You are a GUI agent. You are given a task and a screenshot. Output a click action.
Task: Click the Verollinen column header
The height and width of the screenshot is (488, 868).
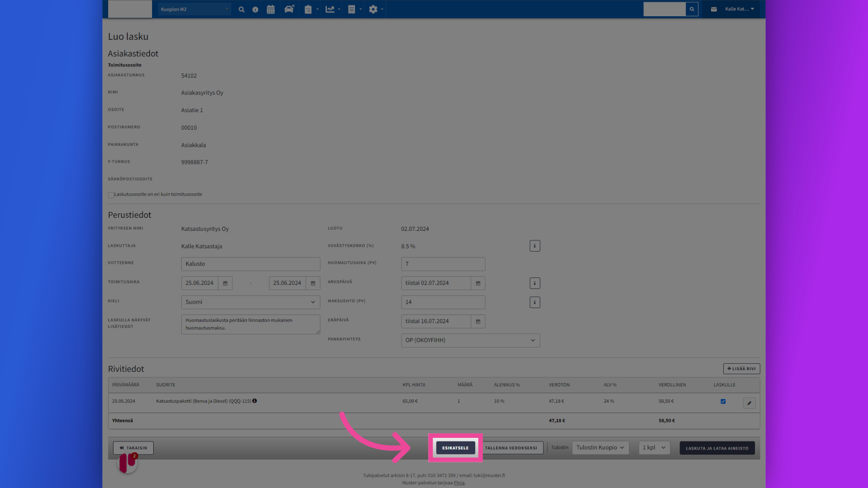coord(672,385)
